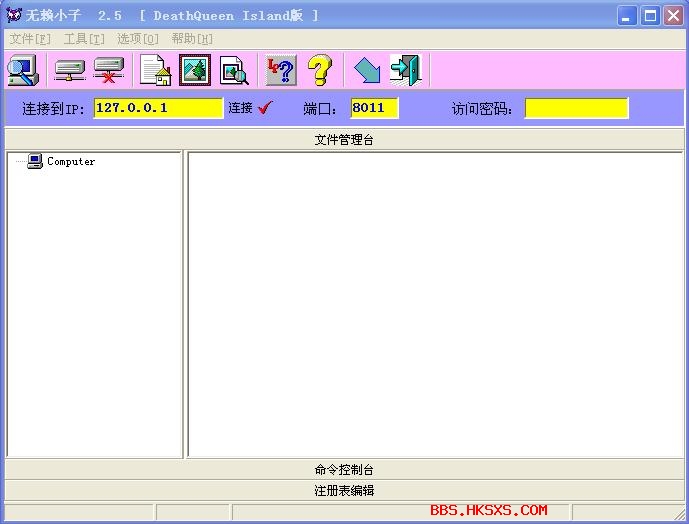This screenshot has width=689, height=524.
Task: Click the search computer toolbar icon
Action: (x=22, y=70)
